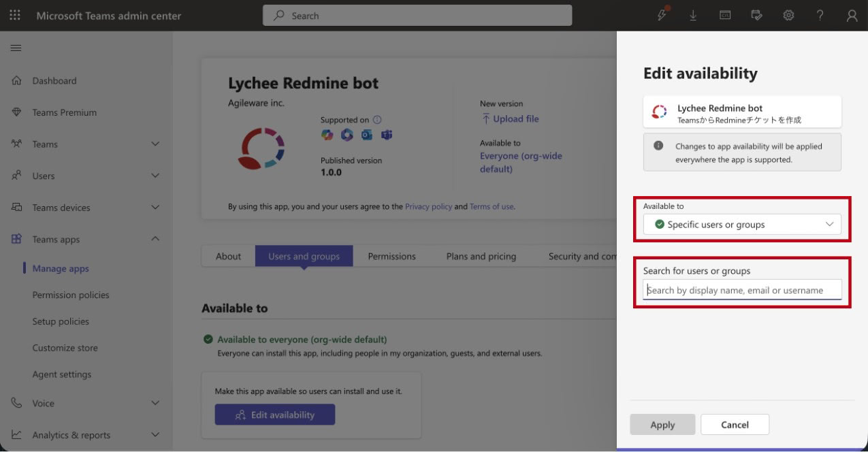Screen dimensions: 868x452
Task: Click the Apply button
Action: [x=662, y=424]
